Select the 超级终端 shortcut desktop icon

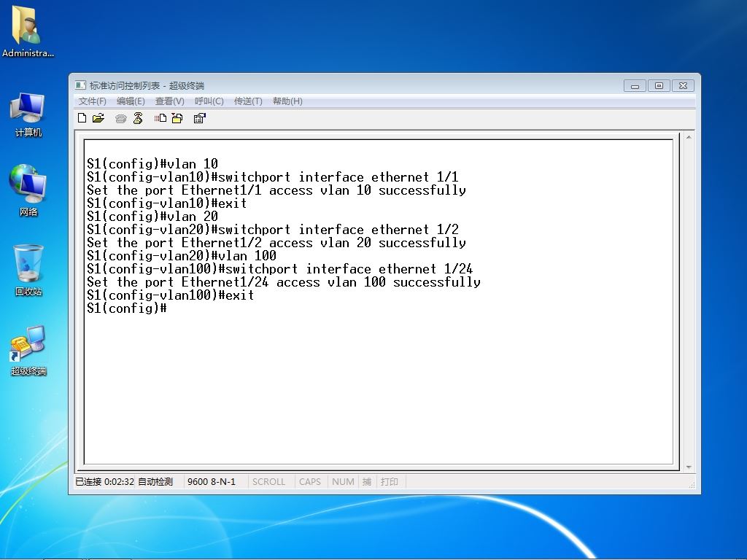point(28,351)
